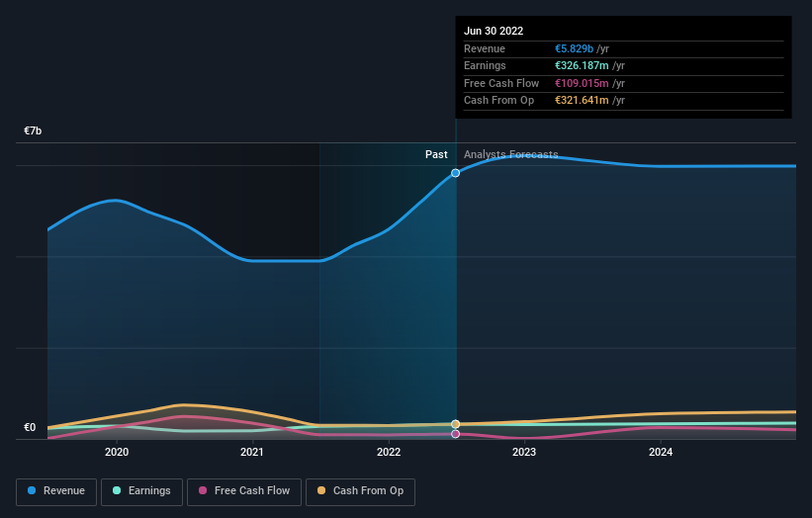812x518 pixels.
Task: Click the 2020 x-axis label
Action: [117, 453]
